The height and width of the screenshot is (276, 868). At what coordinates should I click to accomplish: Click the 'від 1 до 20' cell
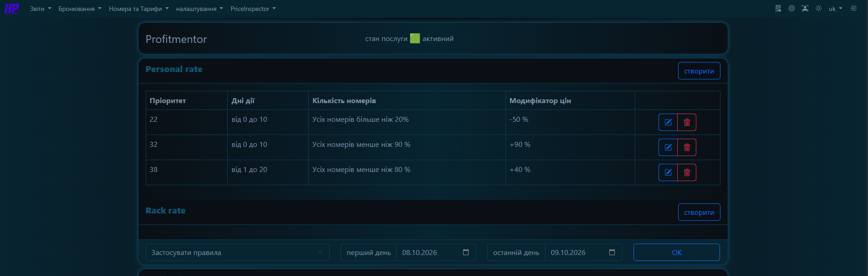click(268, 172)
